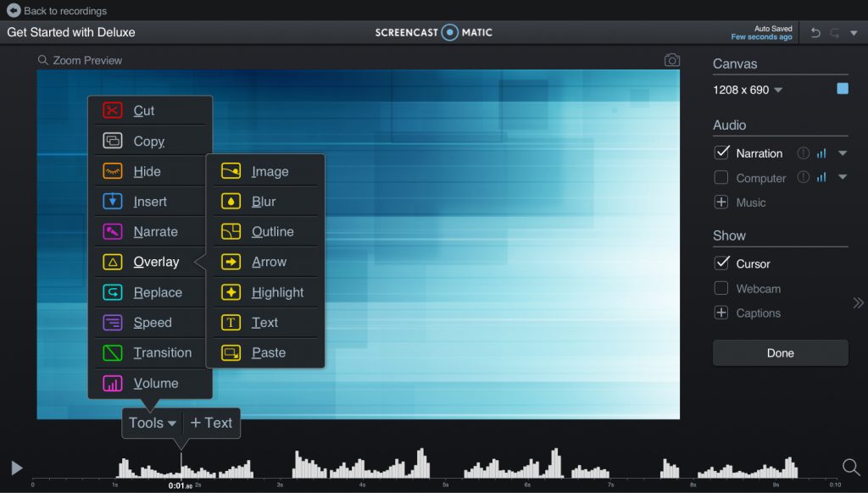Enable the Computer audio checkbox
Screen dimensions: 868x493
tap(721, 177)
